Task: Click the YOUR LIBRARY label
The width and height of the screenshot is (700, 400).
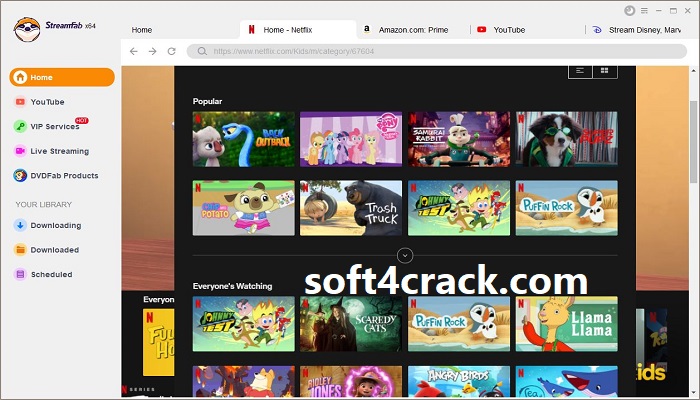Action: pos(44,204)
